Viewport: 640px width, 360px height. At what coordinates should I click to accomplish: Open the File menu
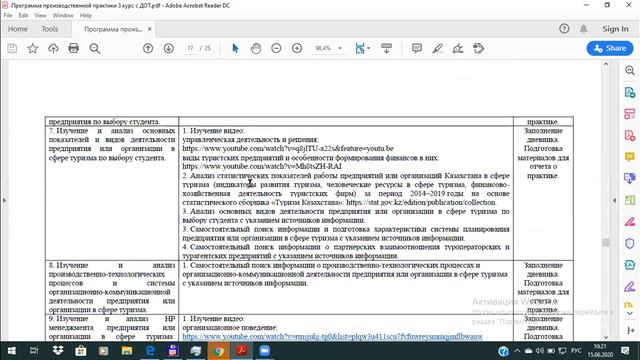coord(8,16)
